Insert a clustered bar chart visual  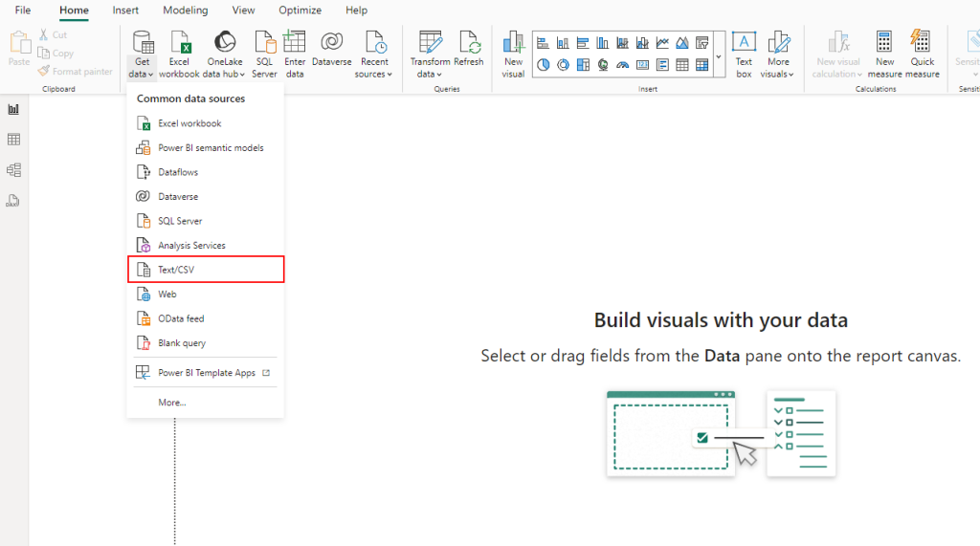pyautogui.click(x=583, y=43)
